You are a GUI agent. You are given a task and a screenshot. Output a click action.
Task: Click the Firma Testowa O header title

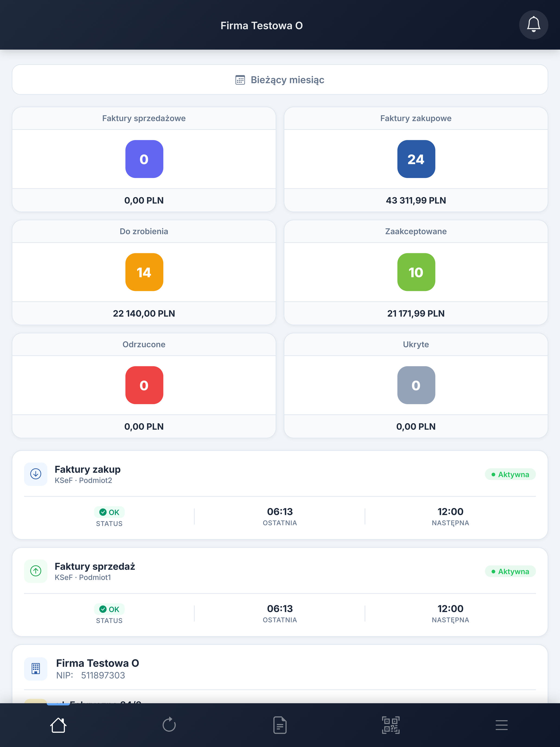[262, 26]
